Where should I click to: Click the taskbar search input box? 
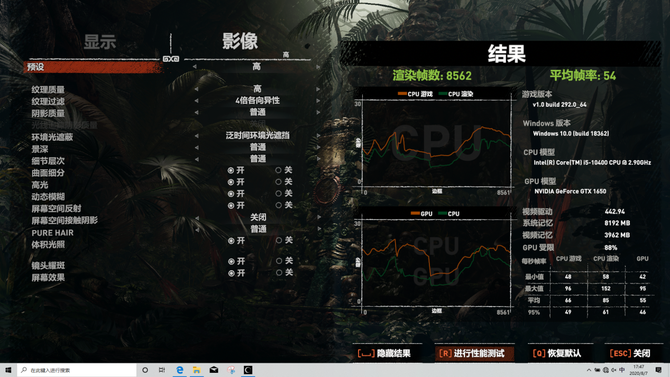click(76, 370)
